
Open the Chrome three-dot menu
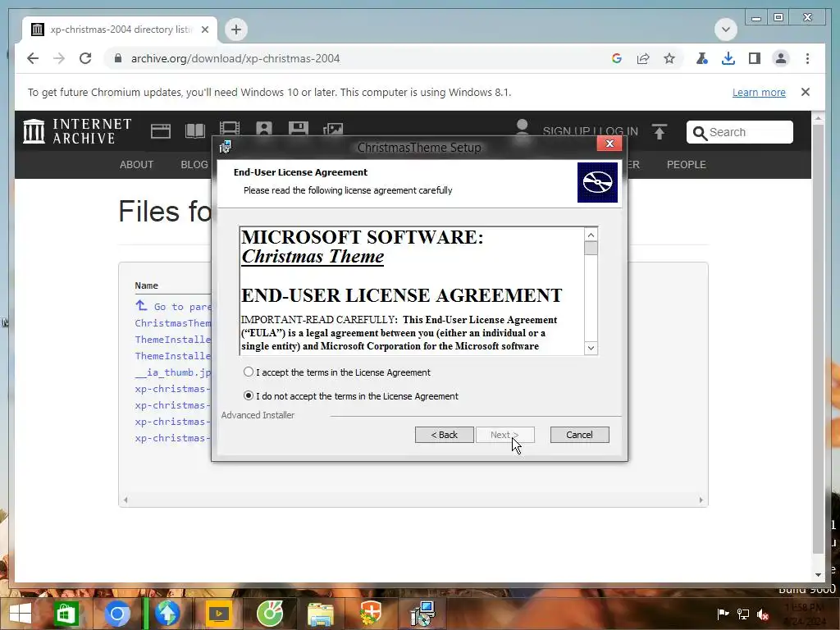click(x=807, y=58)
